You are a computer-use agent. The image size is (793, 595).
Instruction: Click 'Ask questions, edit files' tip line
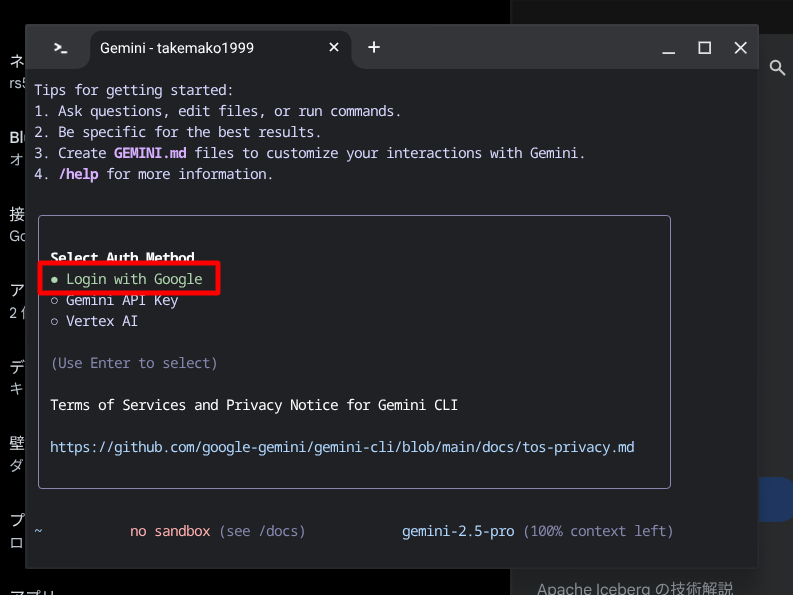click(217, 111)
